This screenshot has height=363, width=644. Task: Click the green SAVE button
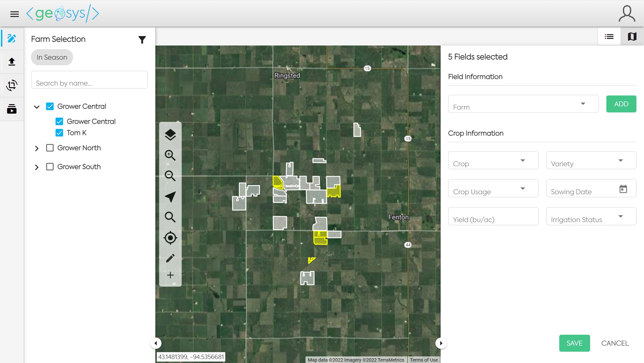574,343
